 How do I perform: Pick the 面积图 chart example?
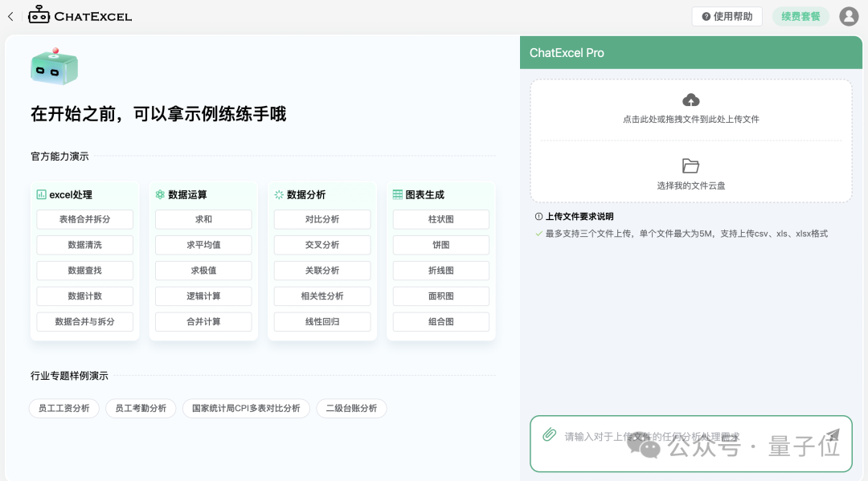click(441, 296)
